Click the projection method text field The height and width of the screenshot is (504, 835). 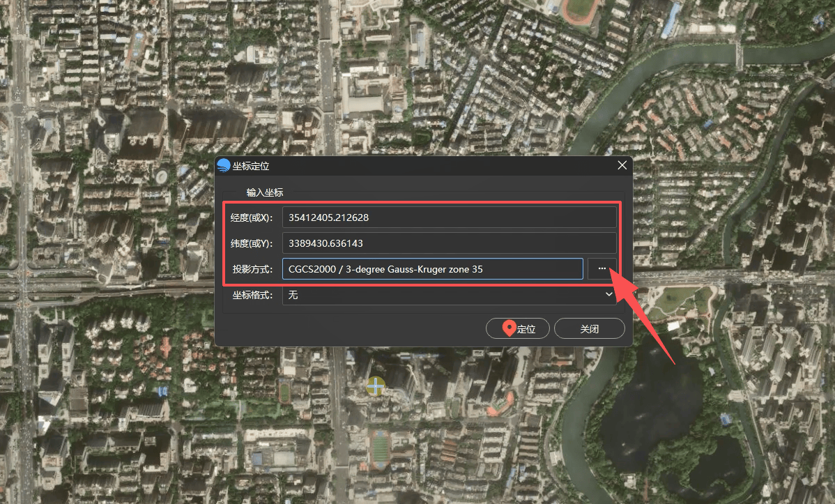pos(432,269)
